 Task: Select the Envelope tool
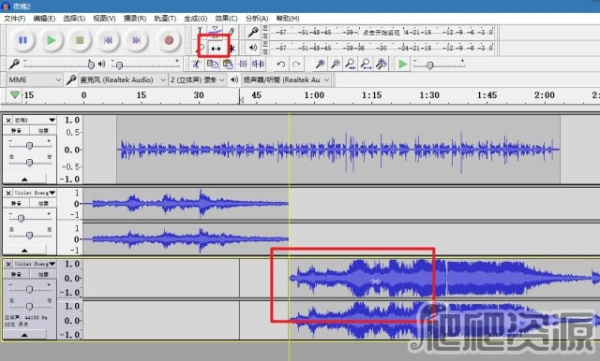pos(215,31)
